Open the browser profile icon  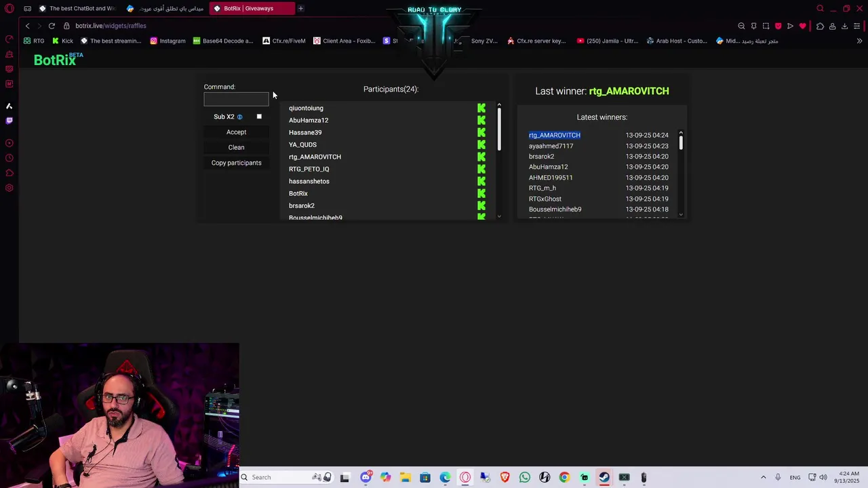(x=832, y=26)
